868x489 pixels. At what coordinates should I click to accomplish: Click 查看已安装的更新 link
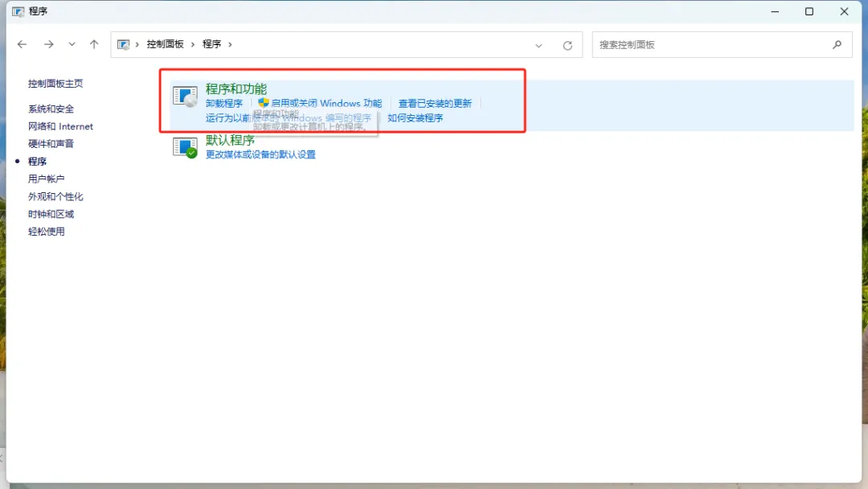[x=435, y=104]
